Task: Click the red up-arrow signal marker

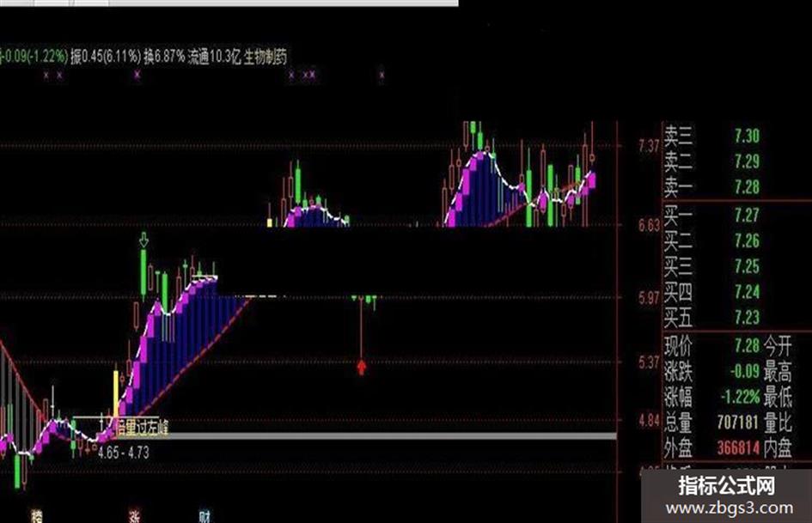Action: [362, 368]
